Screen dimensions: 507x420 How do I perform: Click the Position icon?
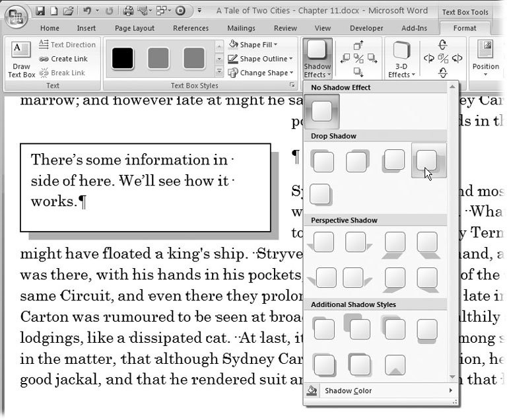click(485, 59)
